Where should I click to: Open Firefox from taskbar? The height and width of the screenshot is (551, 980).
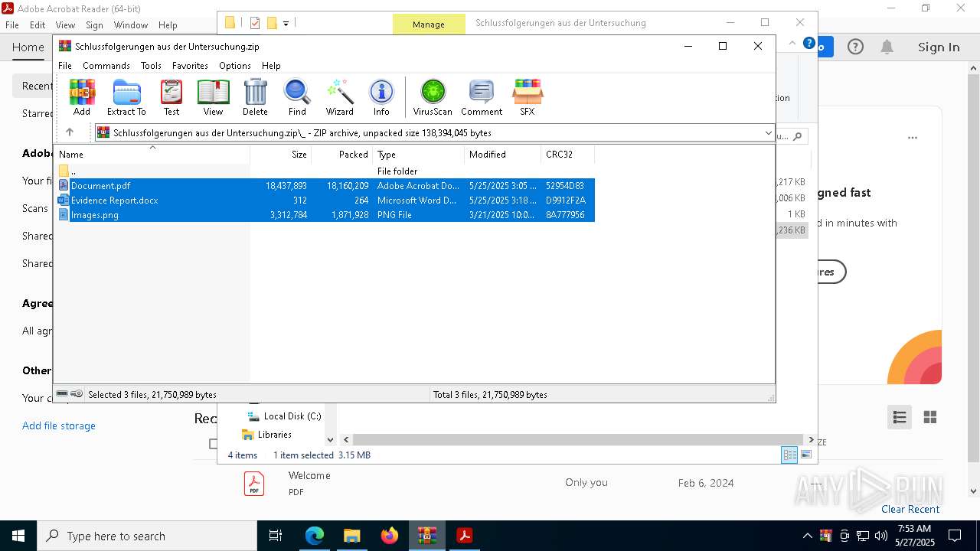point(390,536)
